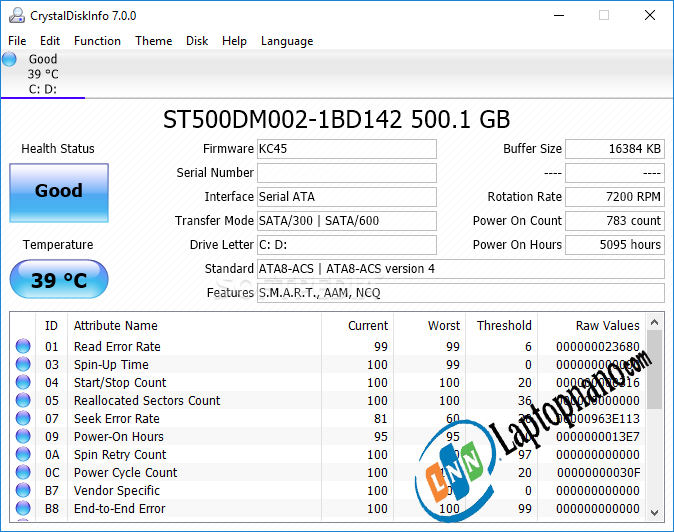This screenshot has width=674, height=532.
Task: Click status orb for Spin-Up Time
Action: tap(23, 364)
